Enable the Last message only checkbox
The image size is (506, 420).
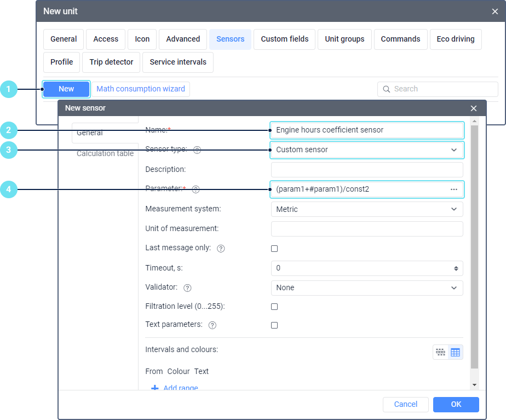(x=274, y=249)
